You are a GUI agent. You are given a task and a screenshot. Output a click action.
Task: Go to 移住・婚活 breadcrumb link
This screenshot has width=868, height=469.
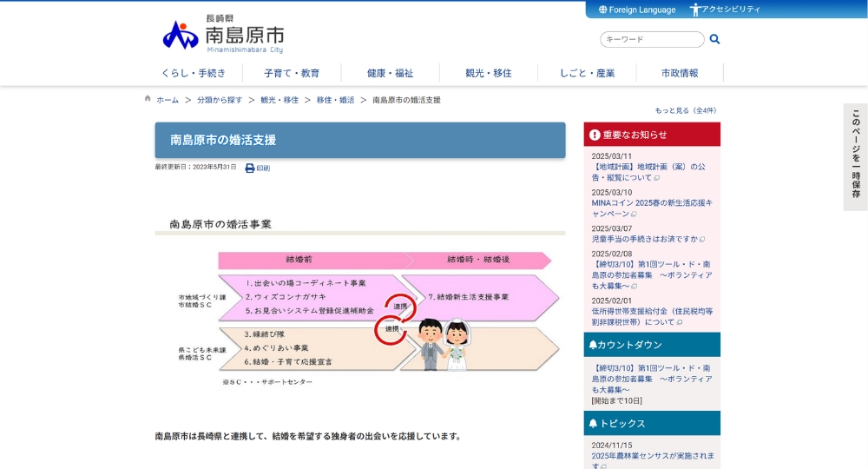[335, 100]
